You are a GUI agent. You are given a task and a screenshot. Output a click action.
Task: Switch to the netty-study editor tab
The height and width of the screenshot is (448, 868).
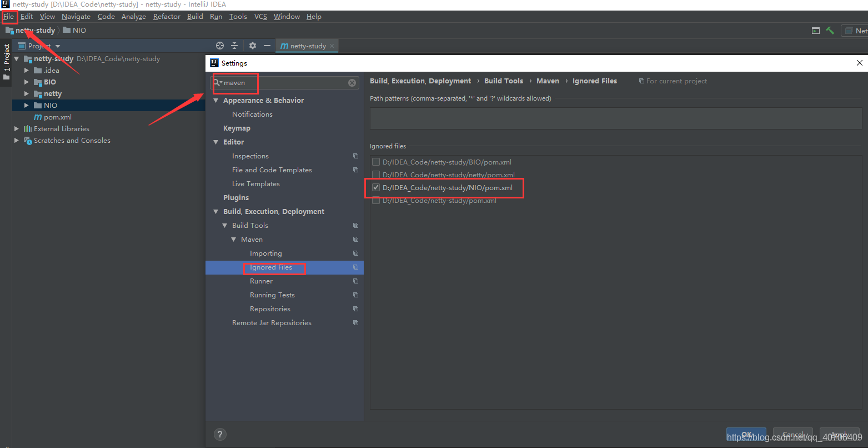(308, 46)
